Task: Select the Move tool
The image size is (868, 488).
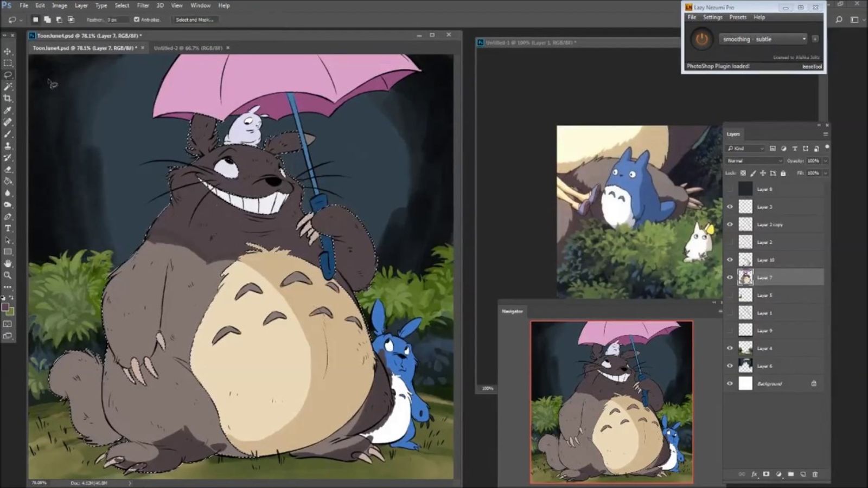Action: click(x=8, y=52)
